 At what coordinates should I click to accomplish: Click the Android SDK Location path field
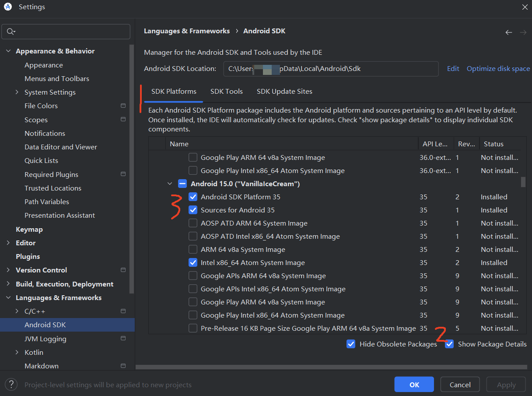331,69
